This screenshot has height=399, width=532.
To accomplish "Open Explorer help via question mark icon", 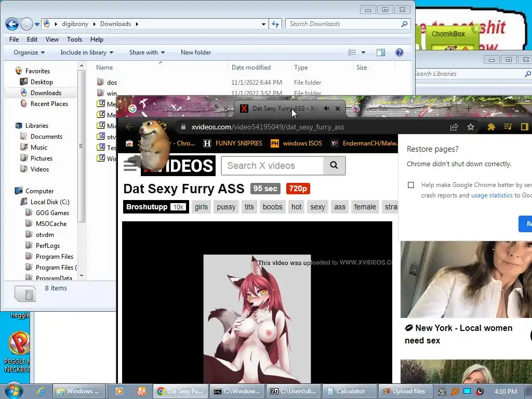I will 400,52.
